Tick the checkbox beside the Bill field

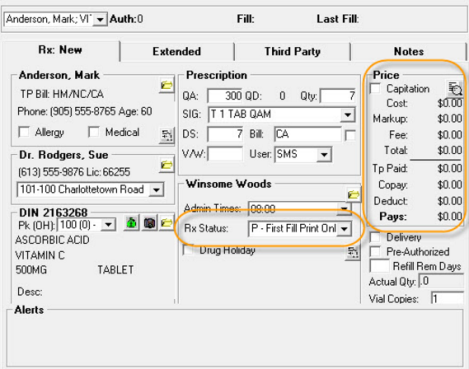[x=350, y=135]
